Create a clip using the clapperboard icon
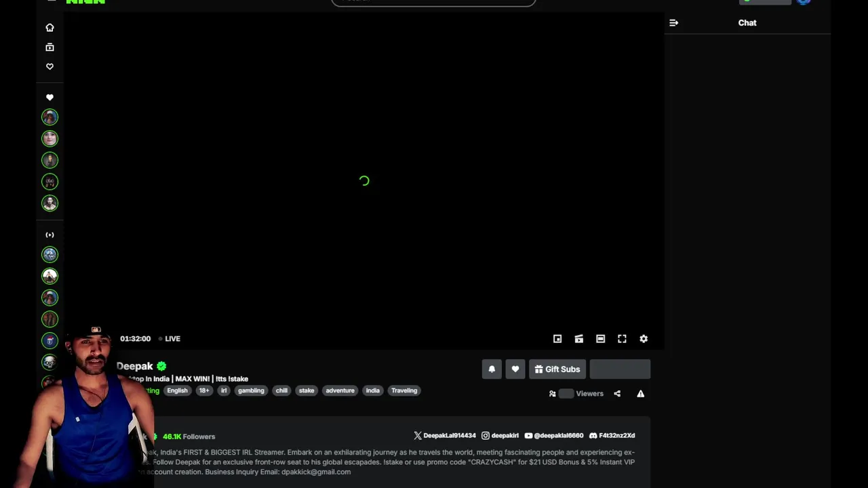The image size is (868, 488). (x=579, y=339)
